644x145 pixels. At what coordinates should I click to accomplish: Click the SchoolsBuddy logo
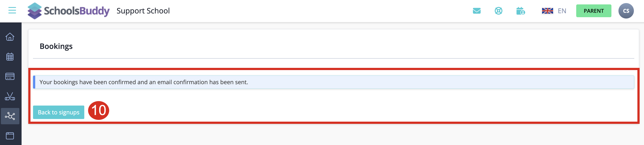pyautogui.click(x=68, y=11)
